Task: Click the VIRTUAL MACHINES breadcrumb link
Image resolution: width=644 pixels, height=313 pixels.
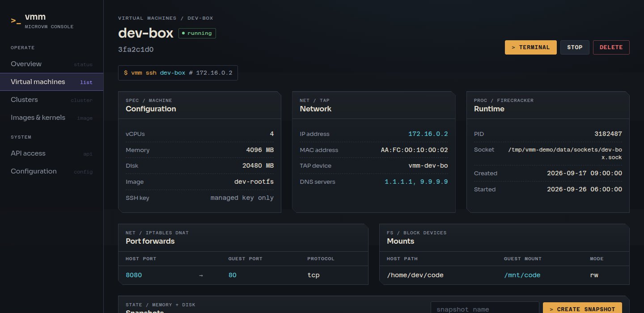Action: [x=148, y=18]
